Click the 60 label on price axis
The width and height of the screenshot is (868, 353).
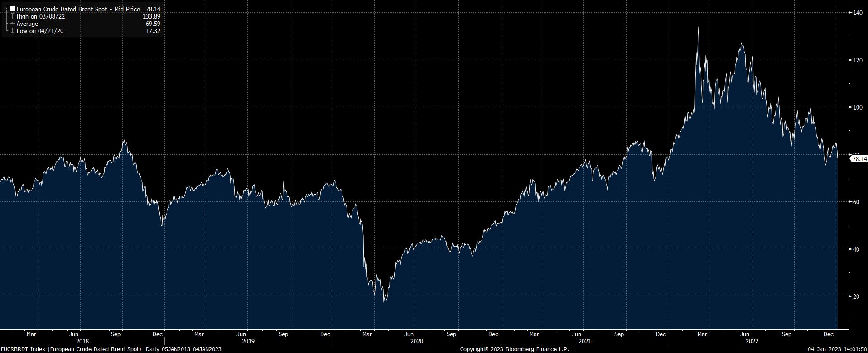[x=856, y=202]
